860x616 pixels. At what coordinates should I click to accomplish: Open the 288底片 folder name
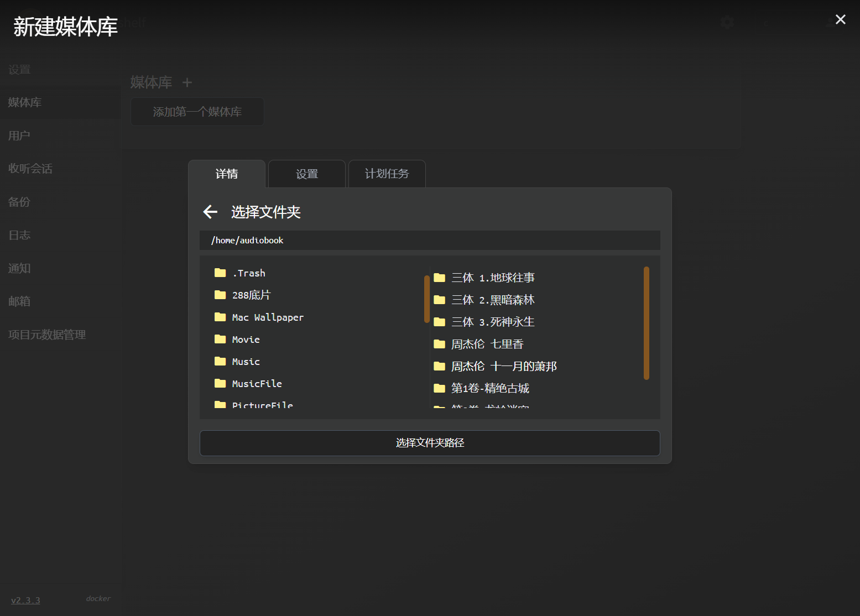(252, 295)
